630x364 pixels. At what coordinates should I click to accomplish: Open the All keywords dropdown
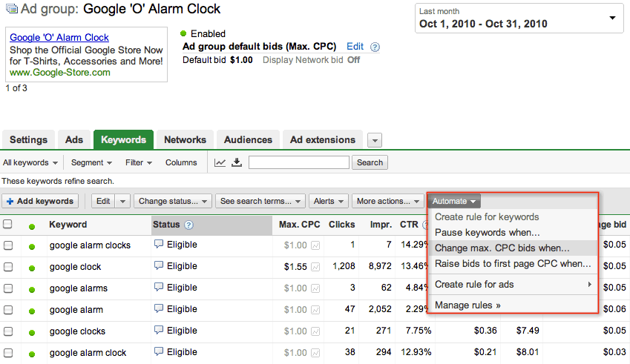30,162
